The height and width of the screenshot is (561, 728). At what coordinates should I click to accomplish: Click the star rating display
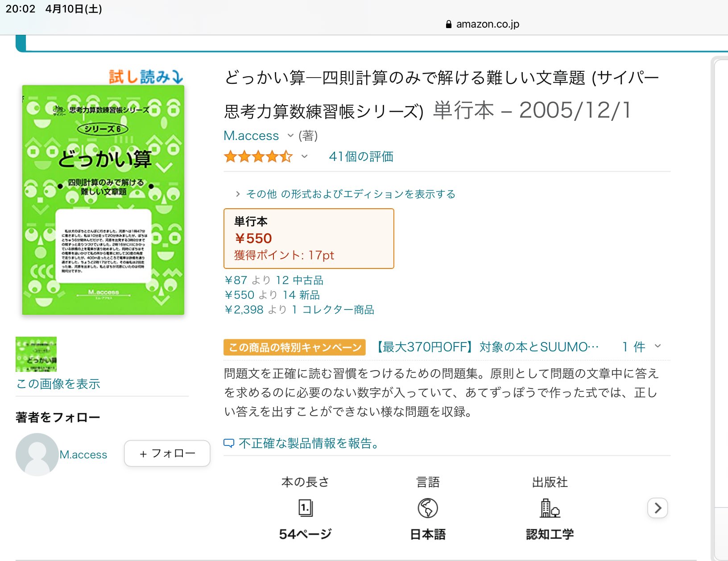[x=258, y=157]
